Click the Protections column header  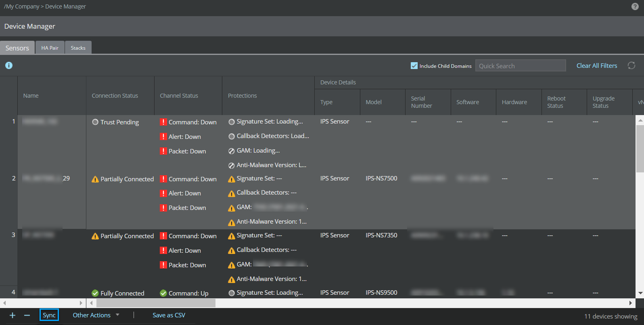pyautogui.click(x=268, y=96)
